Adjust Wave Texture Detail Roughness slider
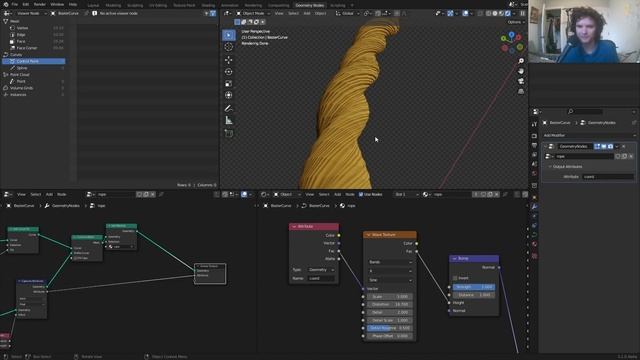Viewport: 640px width, 360px height. [x=390, y=328]
